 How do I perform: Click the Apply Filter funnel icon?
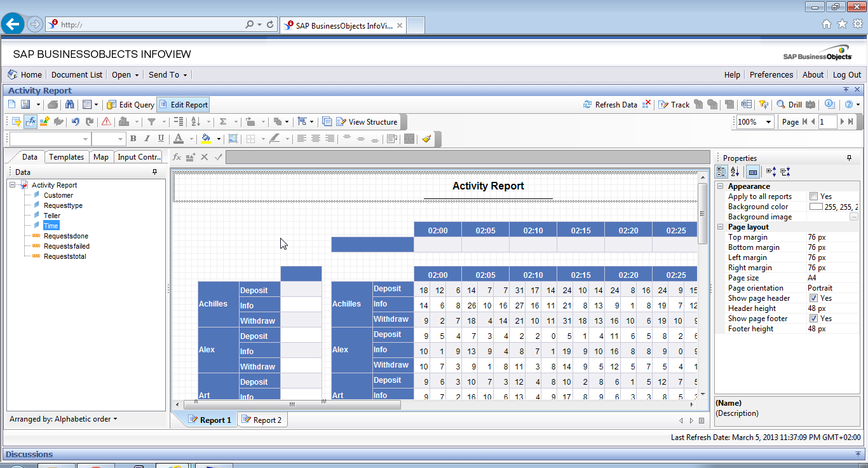151,121
